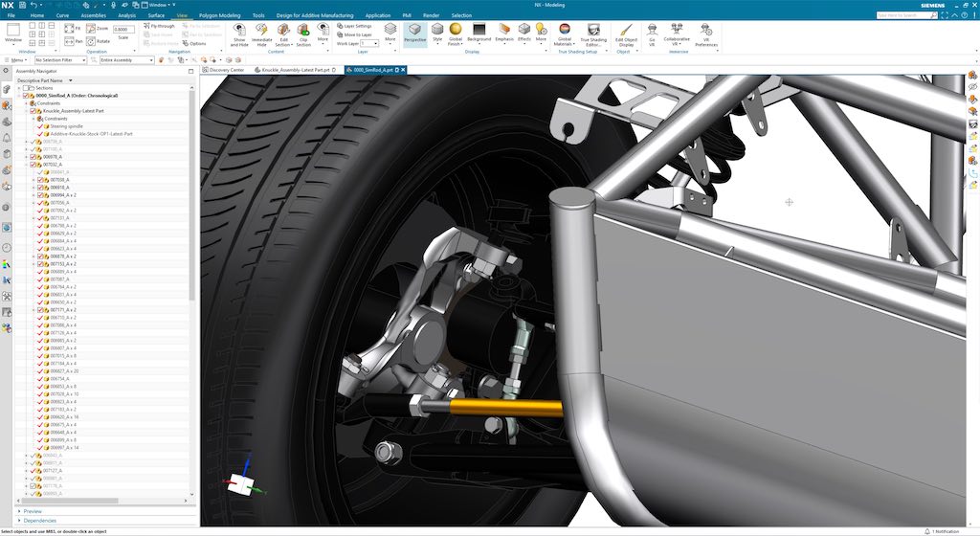Click the Assembly Navigator horizontal scrollbar
The image size is (980, 536).
(x=68, y=501)
